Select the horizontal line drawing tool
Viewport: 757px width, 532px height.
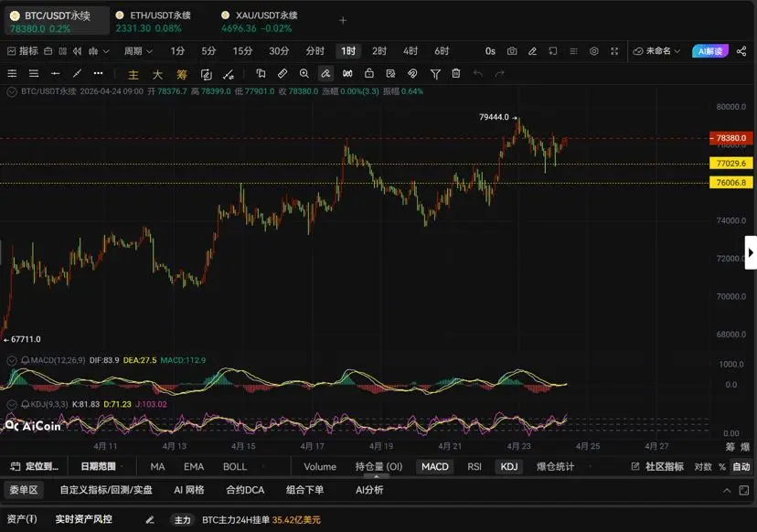click(56, 73)
